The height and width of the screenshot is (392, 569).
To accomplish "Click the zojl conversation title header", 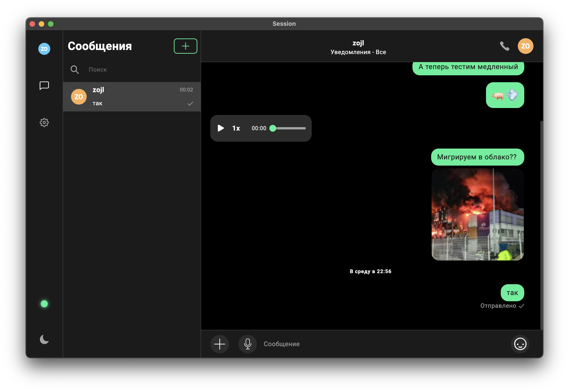I will pos(358,43).
